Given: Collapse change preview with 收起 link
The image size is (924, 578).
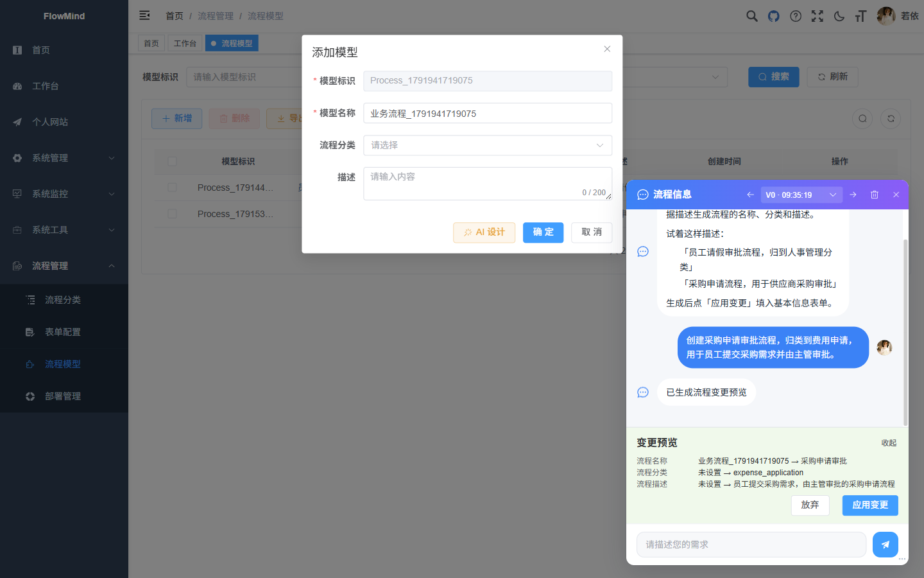Looking at the screenshot, I should coord(889,443).
